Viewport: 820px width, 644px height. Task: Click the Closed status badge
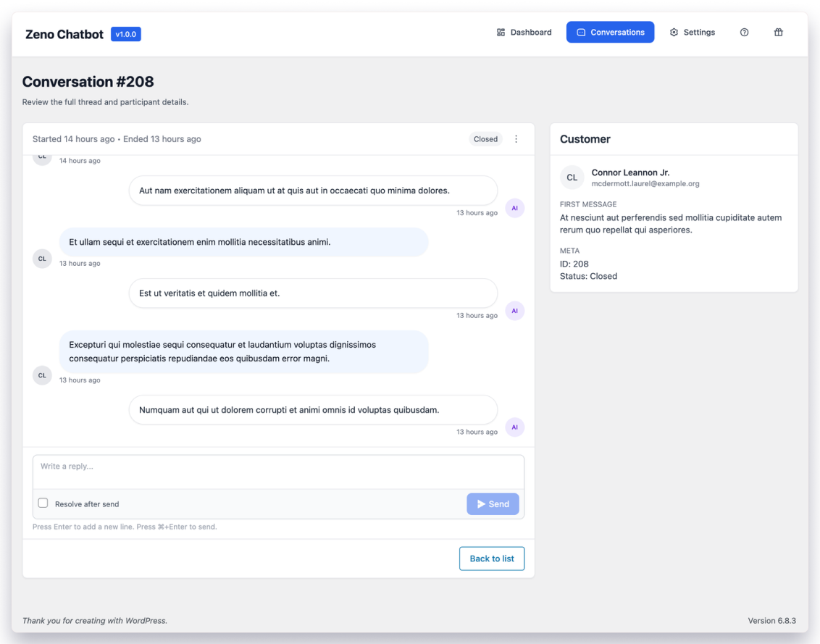485,139
